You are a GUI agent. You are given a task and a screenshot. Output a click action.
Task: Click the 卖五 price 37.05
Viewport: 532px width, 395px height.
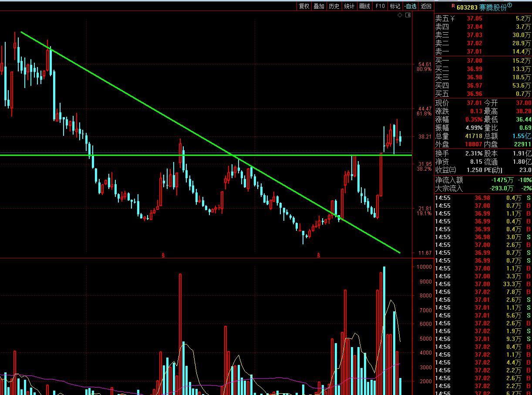point(475,18)
